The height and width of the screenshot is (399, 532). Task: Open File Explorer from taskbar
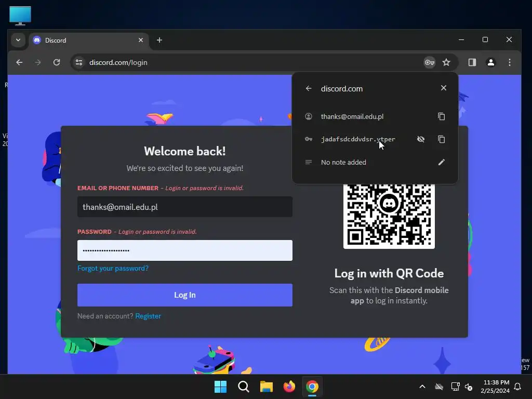pos(267,387)
